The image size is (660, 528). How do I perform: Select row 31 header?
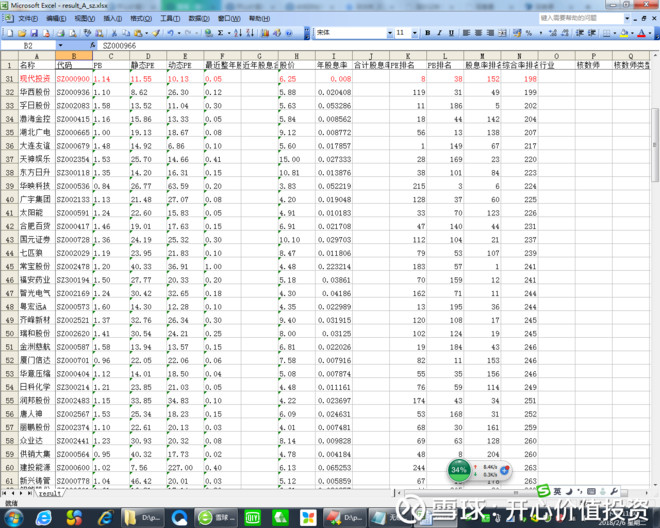coord(8,77)
